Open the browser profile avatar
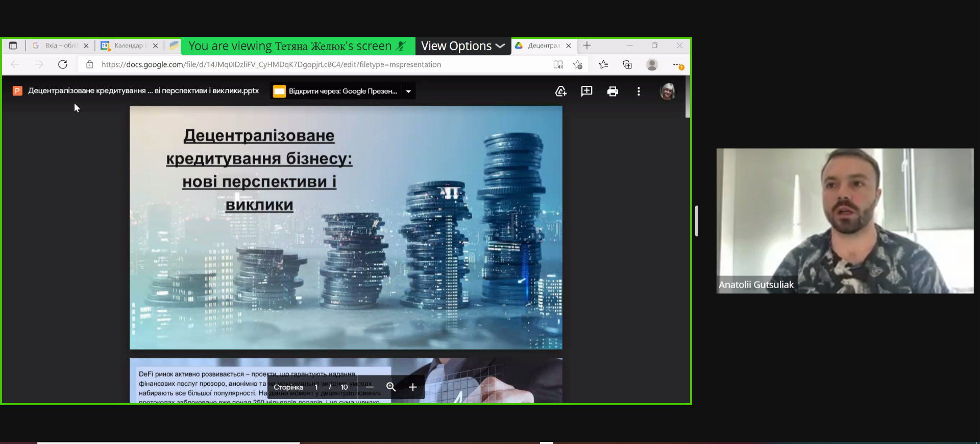This screenshot has width=980, height=444. 652,64
